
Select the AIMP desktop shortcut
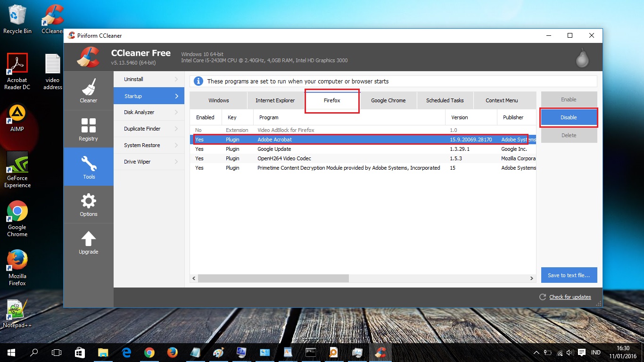click(x=17, y=118)
